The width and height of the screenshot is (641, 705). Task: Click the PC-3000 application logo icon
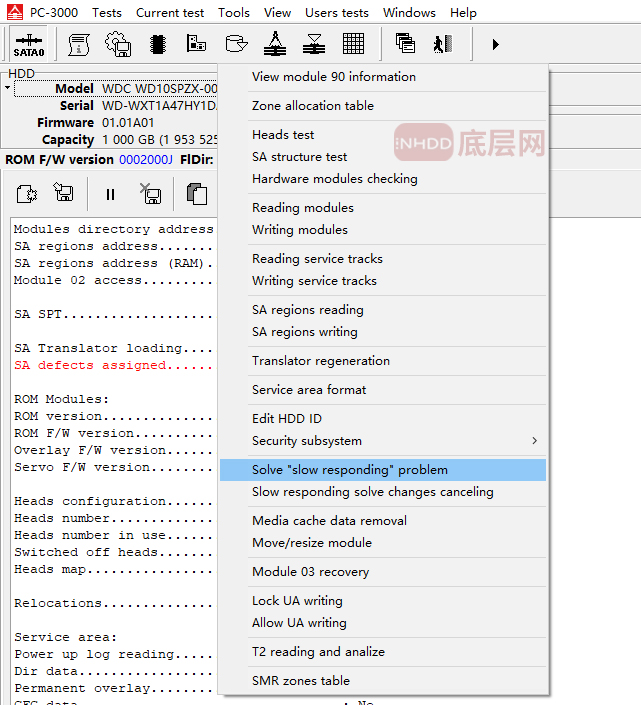(15, 13)
